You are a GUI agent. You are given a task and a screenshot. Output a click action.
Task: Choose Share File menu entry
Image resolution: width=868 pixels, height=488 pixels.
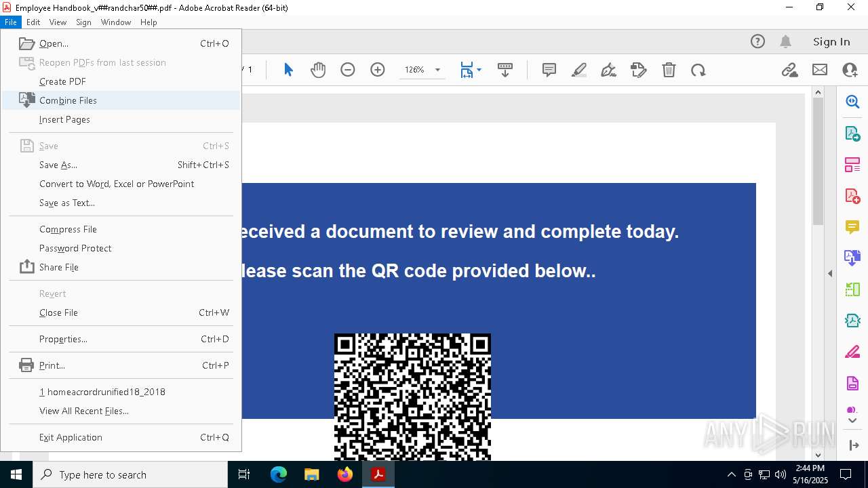tap(121, 267)
